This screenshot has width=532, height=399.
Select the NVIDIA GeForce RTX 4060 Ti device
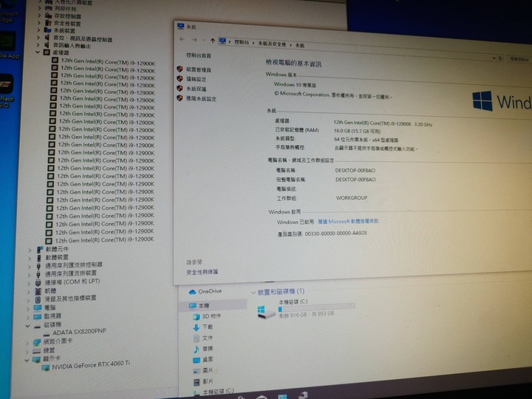click(90, 364)
